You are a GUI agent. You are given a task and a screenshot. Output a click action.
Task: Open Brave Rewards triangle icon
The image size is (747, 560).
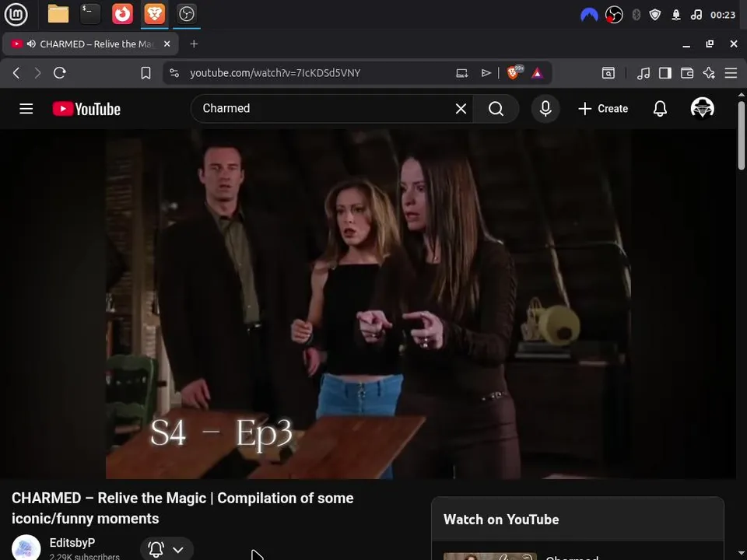click(x=538, y=73)
